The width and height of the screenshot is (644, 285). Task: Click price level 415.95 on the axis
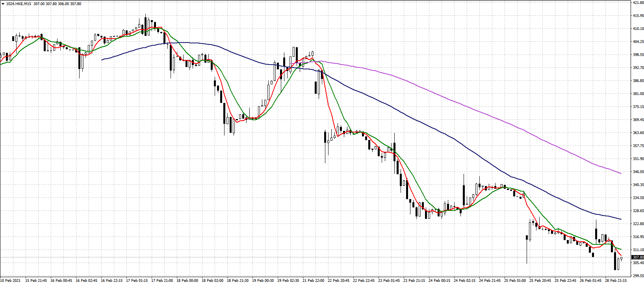638,16
